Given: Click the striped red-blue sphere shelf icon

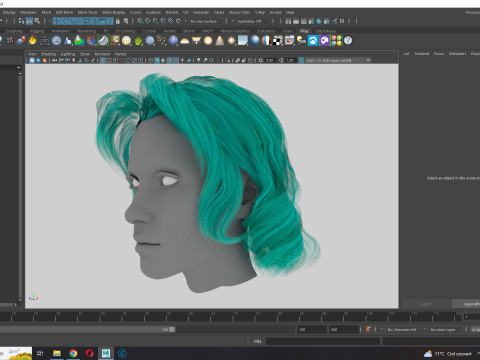Looking at the screenshot, I should coord(266,41).
